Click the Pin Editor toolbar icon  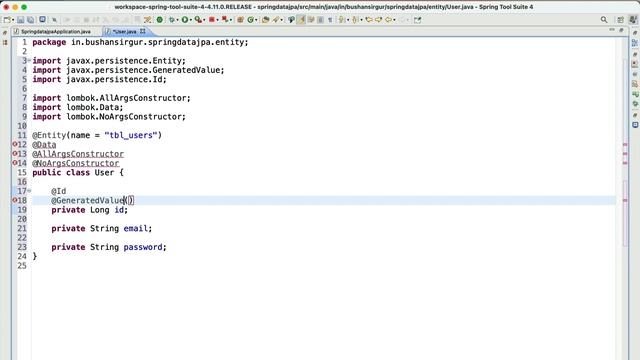pyautogui.click(x=418, y=20)
